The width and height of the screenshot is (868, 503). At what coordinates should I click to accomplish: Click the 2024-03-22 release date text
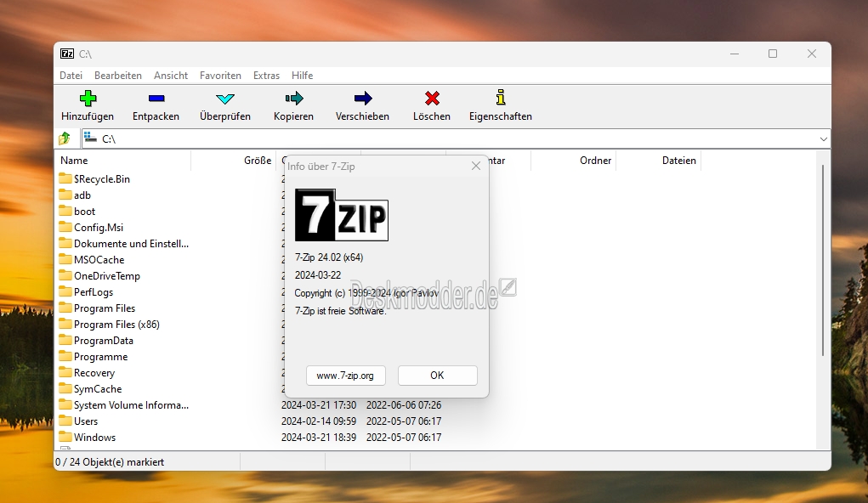point(318,275)
